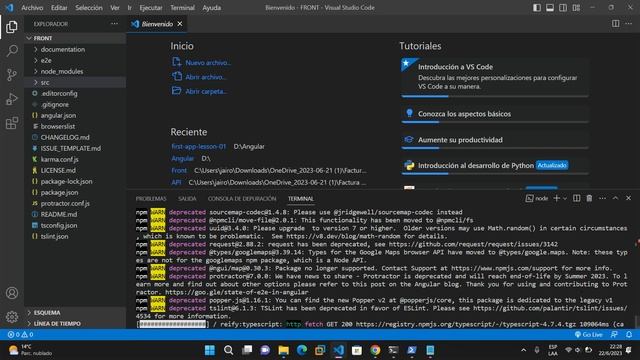Open package.json file

click(x=75, y=192)
